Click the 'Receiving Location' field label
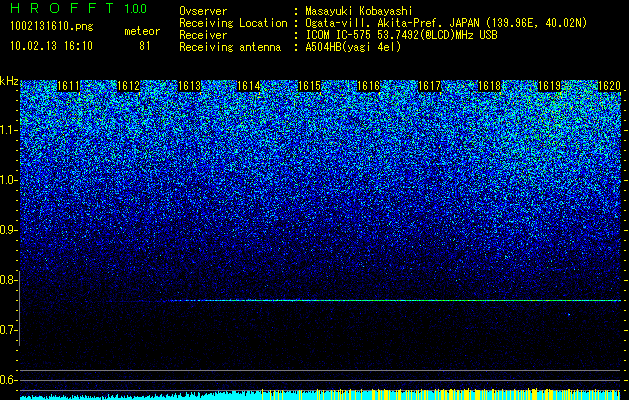Screen dimensions: 629x400 pyautogui.click(x=233, y=23)
